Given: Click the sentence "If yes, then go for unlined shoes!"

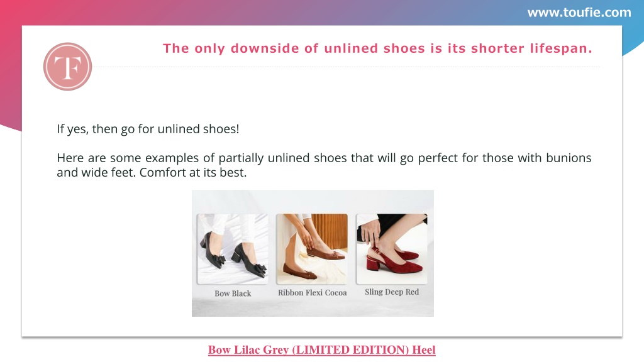Looking at the screenshot, I should coord(148,129).
